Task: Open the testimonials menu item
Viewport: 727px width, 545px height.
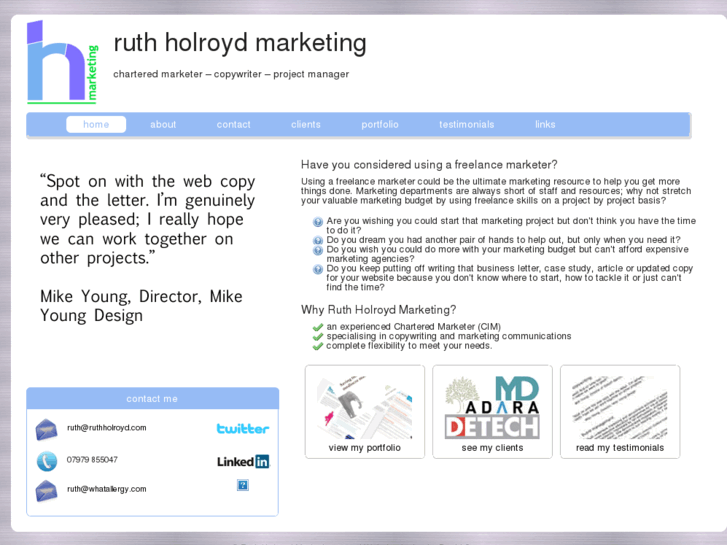Action: pyautogui.click(x=466, y=124)
